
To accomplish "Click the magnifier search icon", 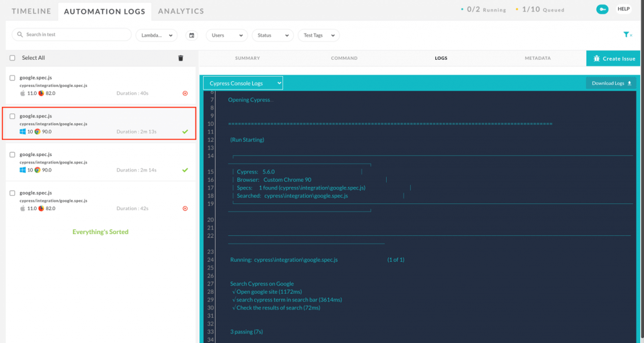I will coord(21,35).
